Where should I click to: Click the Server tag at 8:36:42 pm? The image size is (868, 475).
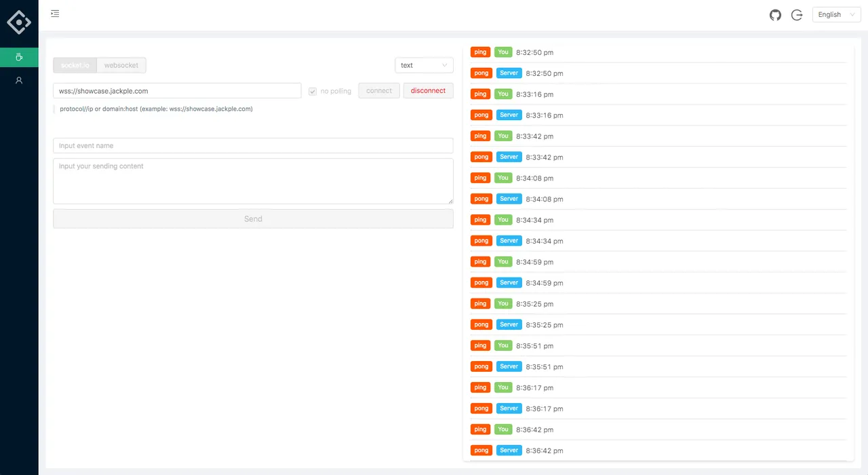point(509,450)
